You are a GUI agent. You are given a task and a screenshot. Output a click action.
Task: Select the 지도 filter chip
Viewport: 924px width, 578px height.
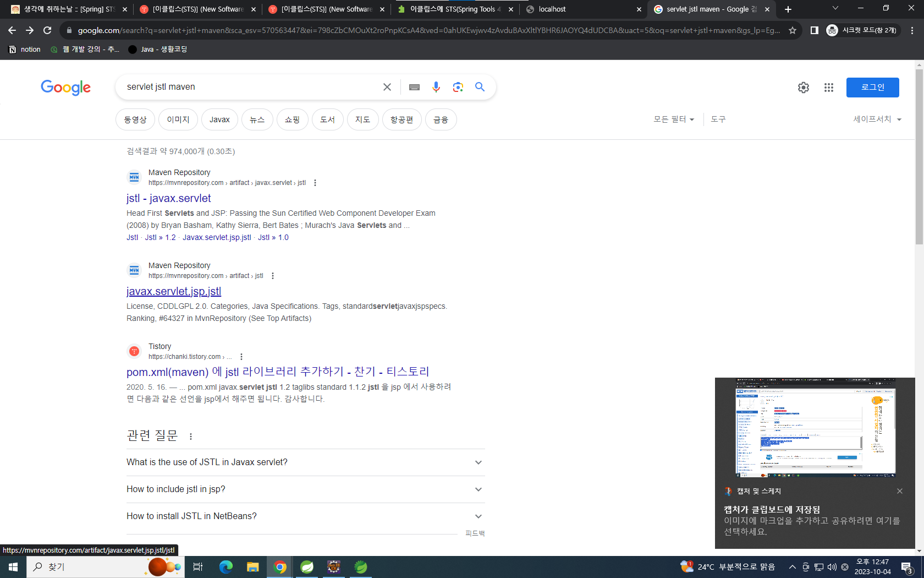pos(363,119)
